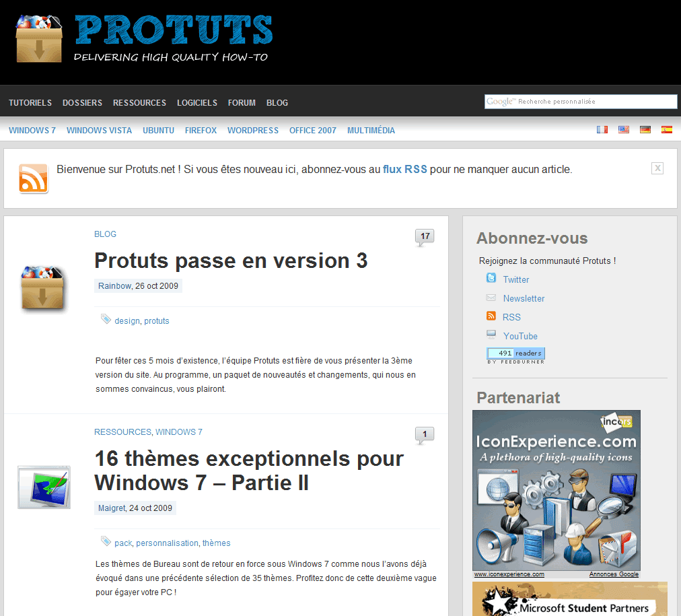Viewport: 681px width, 616px height.
Task: Open the protuts tag
Action: [157, 321]
